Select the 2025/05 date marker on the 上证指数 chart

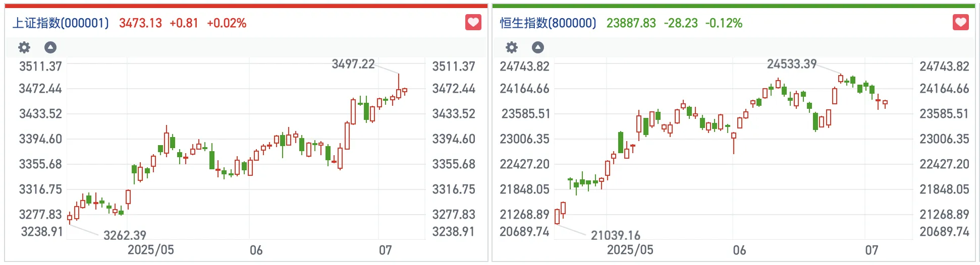(150, 250)
